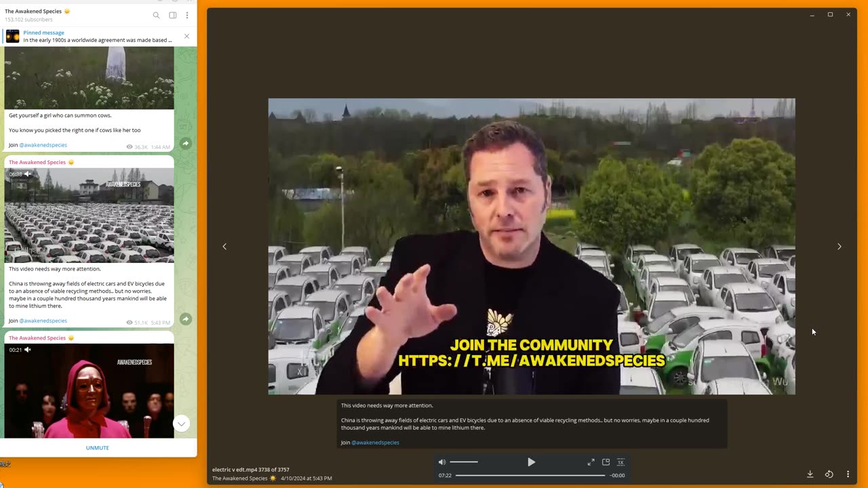The height and width of the screenshot is (488, 868).
Task: Seek along the video progress bar
Action: click(x=530, y=475)
